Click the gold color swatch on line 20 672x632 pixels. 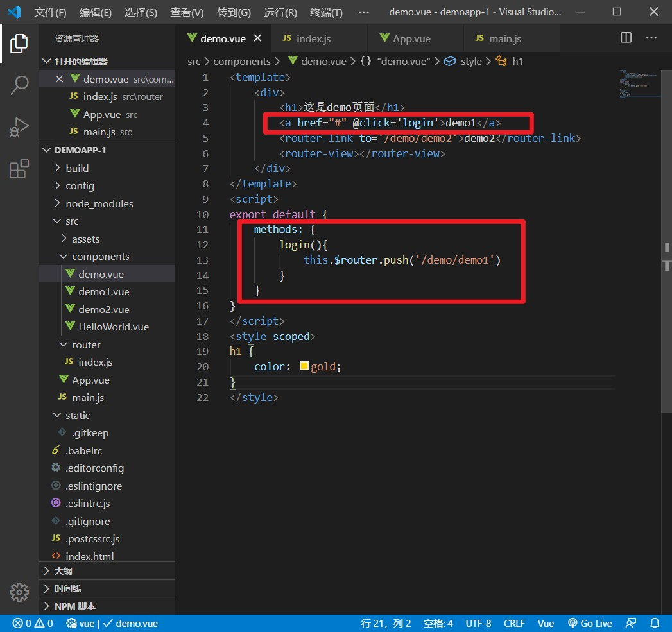click(x=304, y=366)
